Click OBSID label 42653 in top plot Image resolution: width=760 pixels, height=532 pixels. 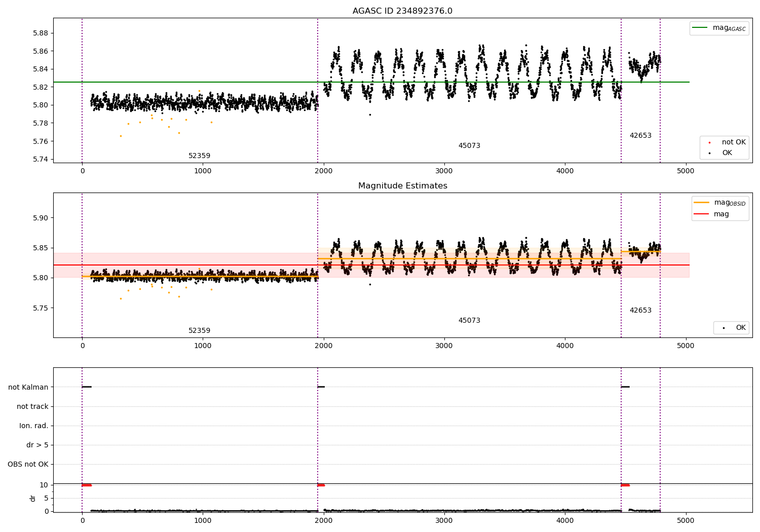pyautogui.click(x=640, y=136)
